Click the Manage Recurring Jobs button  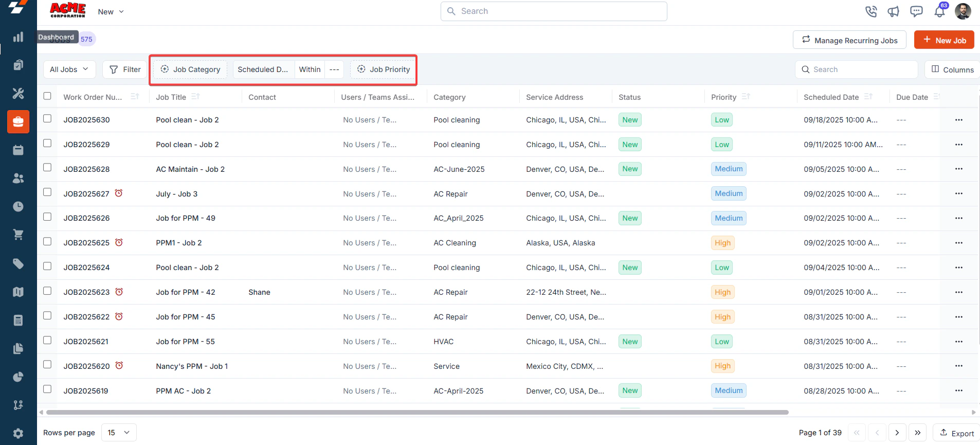pos(849,40)
